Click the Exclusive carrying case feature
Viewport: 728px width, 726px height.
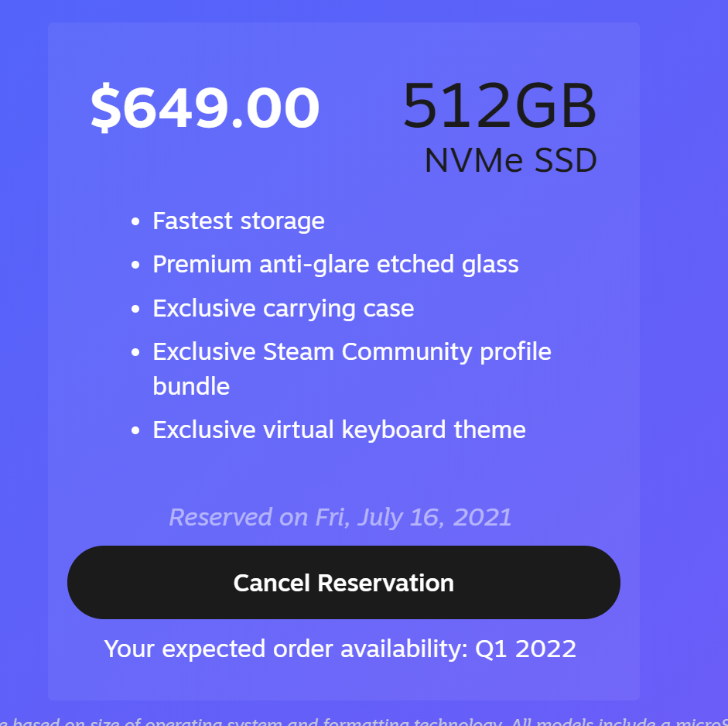tap(283, 308)
